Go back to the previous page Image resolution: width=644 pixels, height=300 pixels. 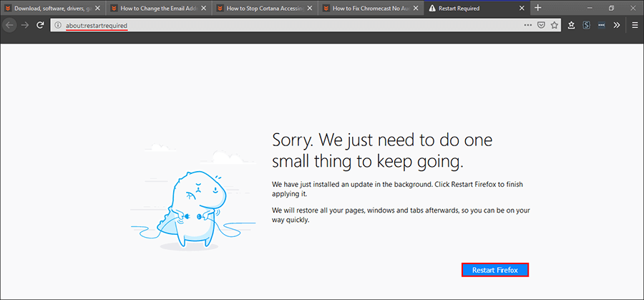[9, 26]
